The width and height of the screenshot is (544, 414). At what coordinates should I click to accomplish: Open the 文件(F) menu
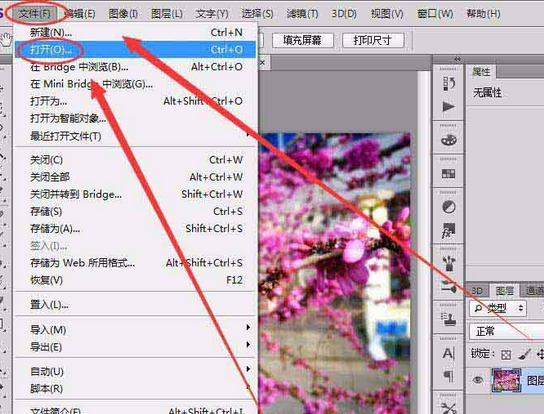(34, 14)
